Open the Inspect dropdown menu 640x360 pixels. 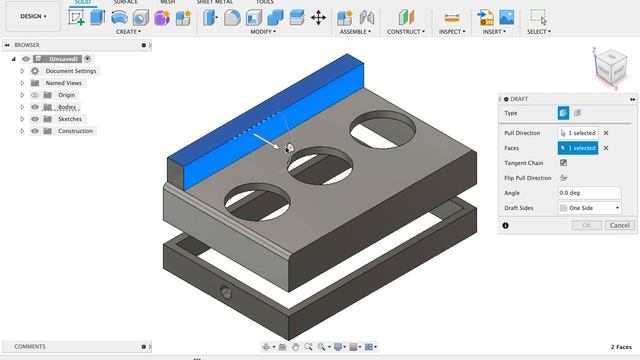(x=452, y=31)
